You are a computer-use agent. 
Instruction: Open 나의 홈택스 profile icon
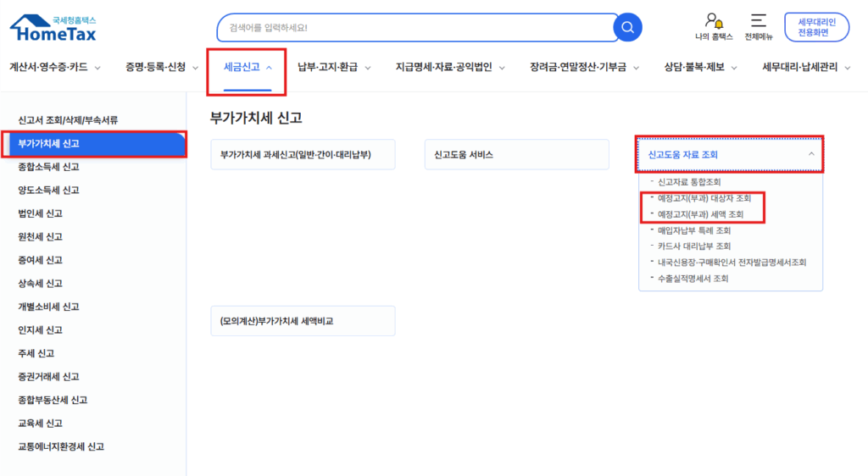[714, 21]
